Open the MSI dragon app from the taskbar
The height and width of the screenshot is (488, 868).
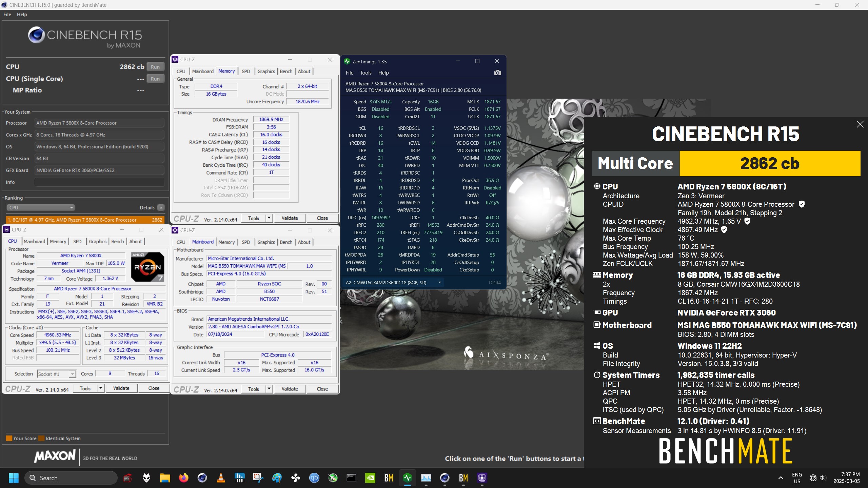(x=127, y=478)
